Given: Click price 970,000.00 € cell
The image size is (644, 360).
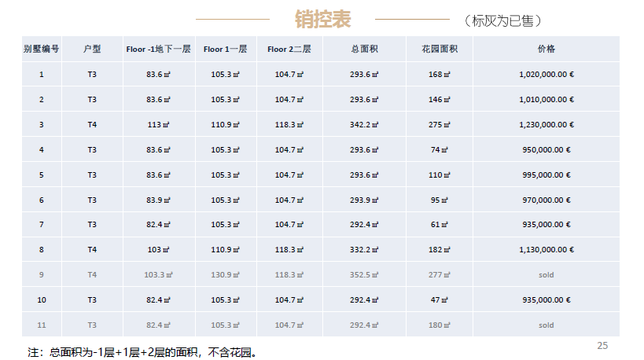Looking at the screenshot, I should 546,200.
